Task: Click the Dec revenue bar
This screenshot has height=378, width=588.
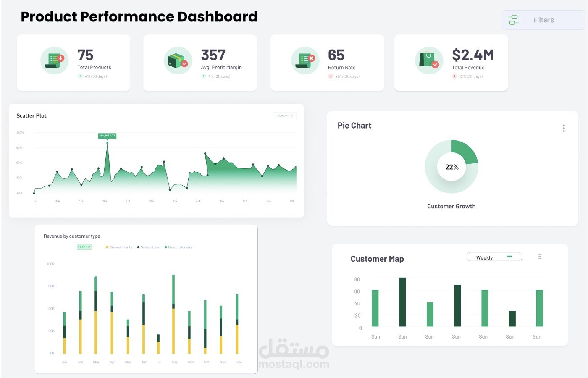Action: point(237,324)
